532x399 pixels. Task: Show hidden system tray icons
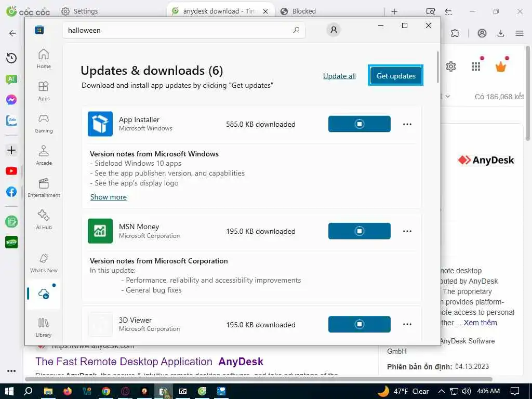pos(441,391)
